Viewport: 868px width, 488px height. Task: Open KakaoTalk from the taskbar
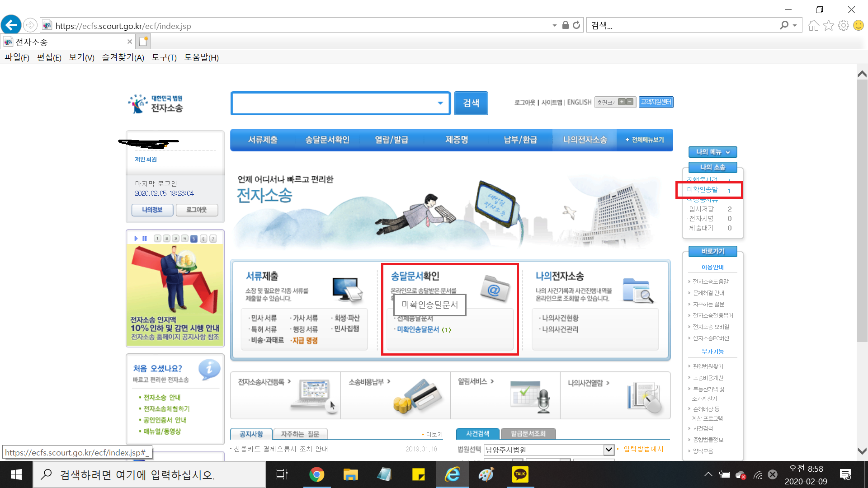[520, 474]
